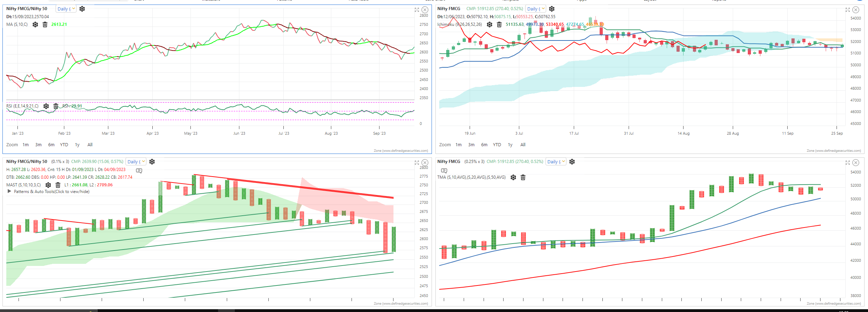Remove the TMA indicator with trash icon
This screenshot has height=312, width=868.
pos(523,177)
